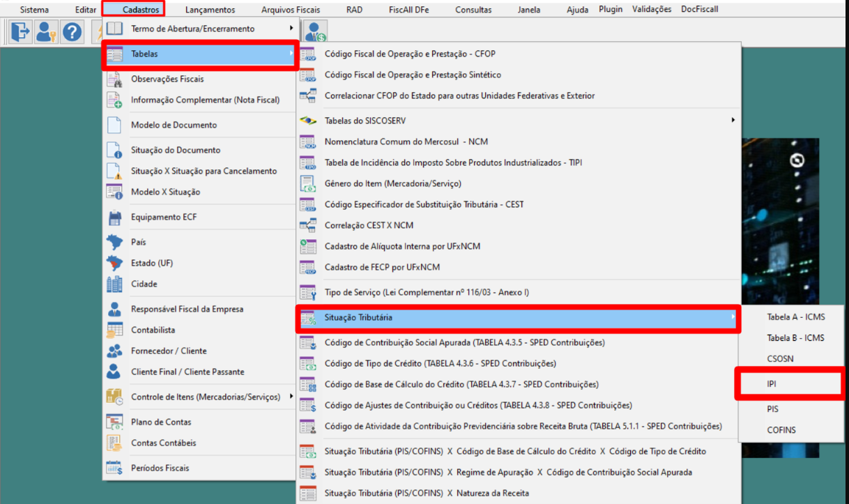Click the spreadsheet icon beside Cadastro de Alíquota Interna
Image resolution: width=849 pixels, height=504 pixels.
(x=309, y=246)
